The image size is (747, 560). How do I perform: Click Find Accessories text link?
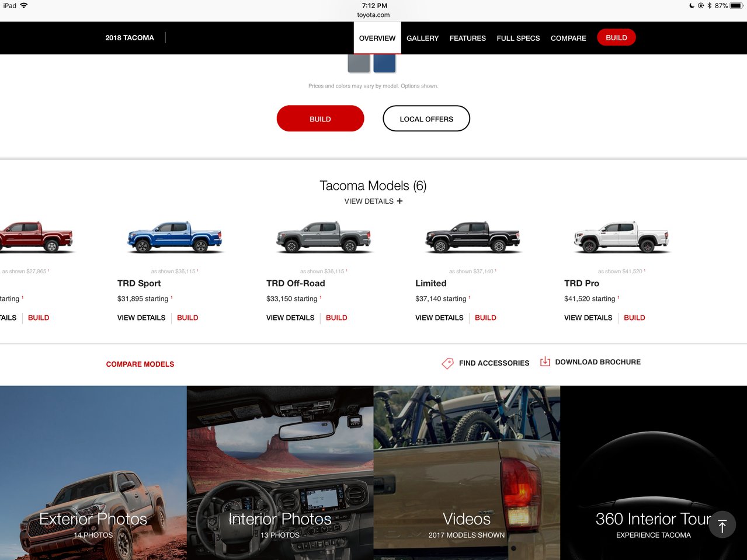[494, 363]
